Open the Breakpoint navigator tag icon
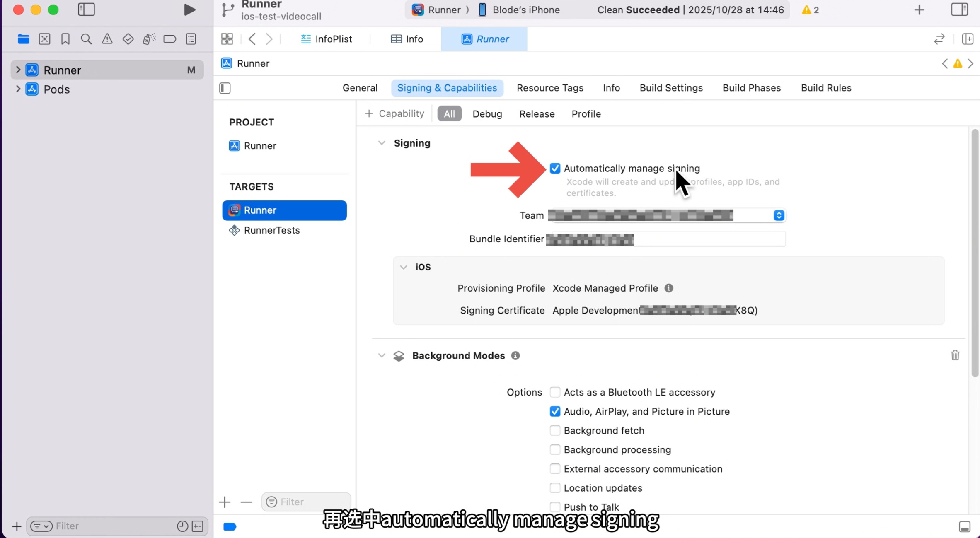Screen dimensions: 980x538 170,39
